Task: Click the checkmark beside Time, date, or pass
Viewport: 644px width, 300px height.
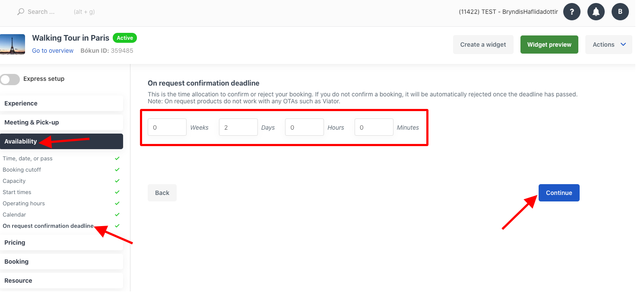Action: tap(117, 159)
